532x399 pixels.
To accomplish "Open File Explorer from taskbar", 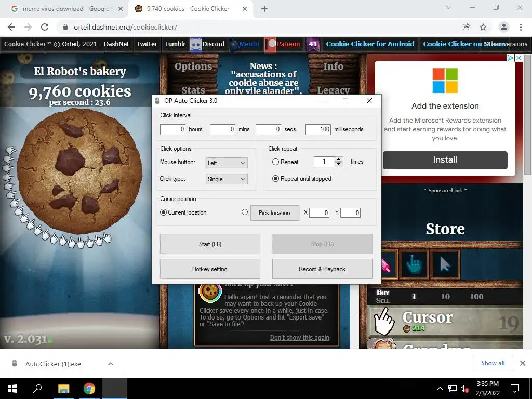I will tap(63, 389).
